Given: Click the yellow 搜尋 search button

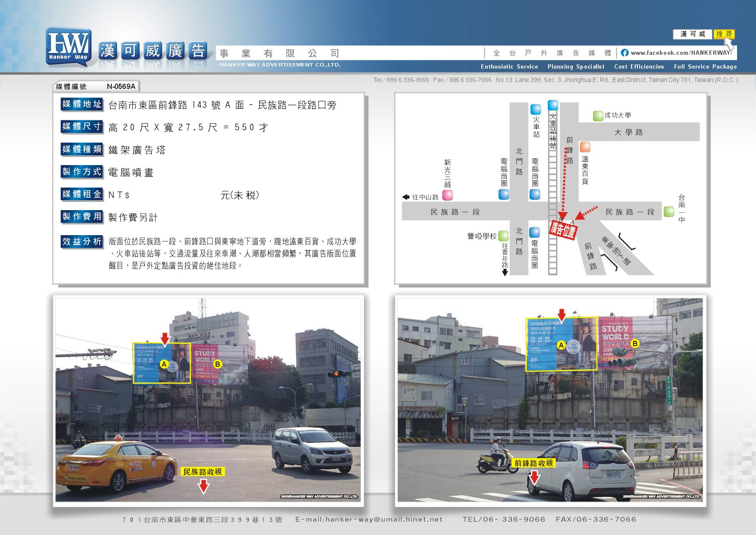Looking at the screenshot, I should (x=724, y=34).
